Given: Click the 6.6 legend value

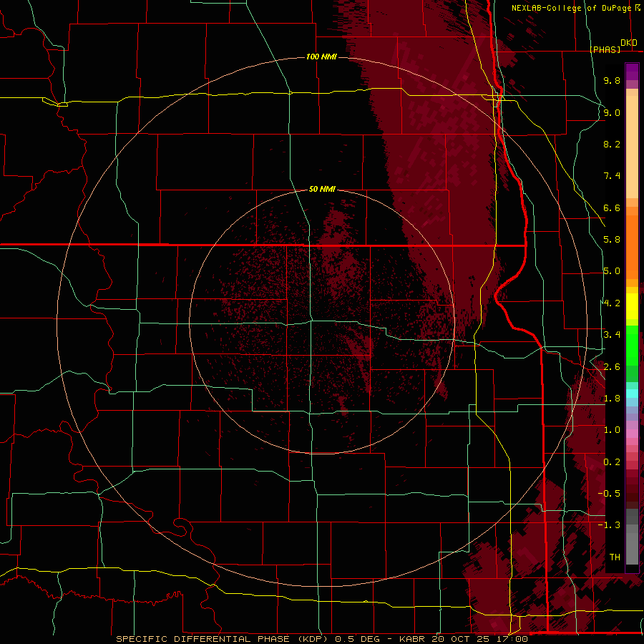Looking at the screenshot, I should [x=612, y=208].
